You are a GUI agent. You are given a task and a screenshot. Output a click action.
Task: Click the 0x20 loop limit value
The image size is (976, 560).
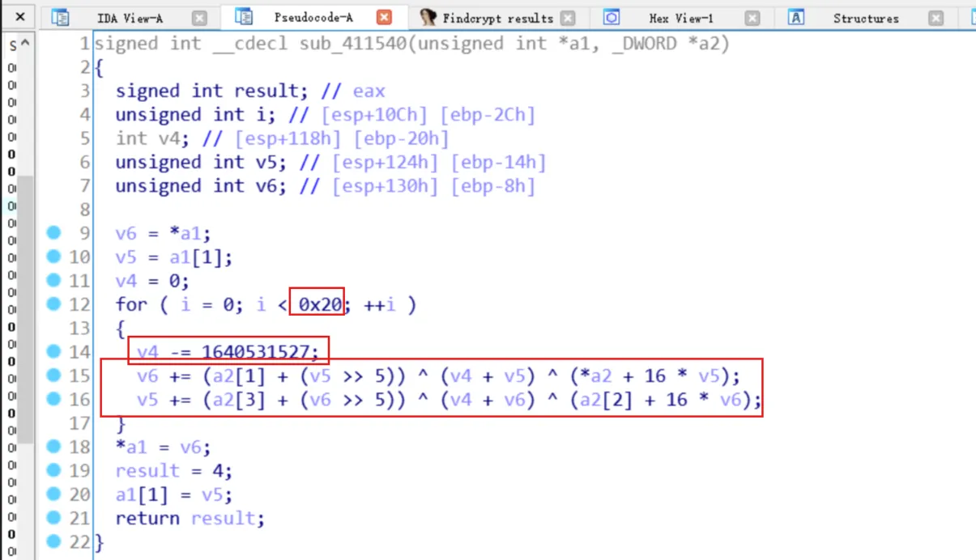(321, 304)
